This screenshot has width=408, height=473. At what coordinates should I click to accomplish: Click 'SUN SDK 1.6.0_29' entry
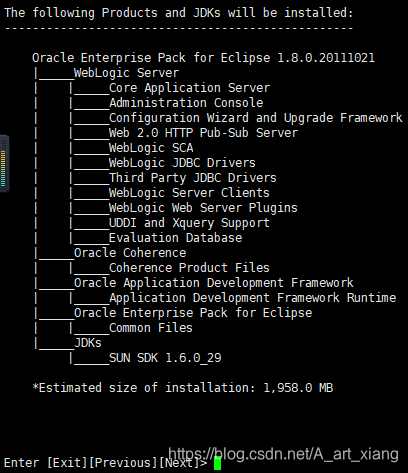tap(165, 358)
